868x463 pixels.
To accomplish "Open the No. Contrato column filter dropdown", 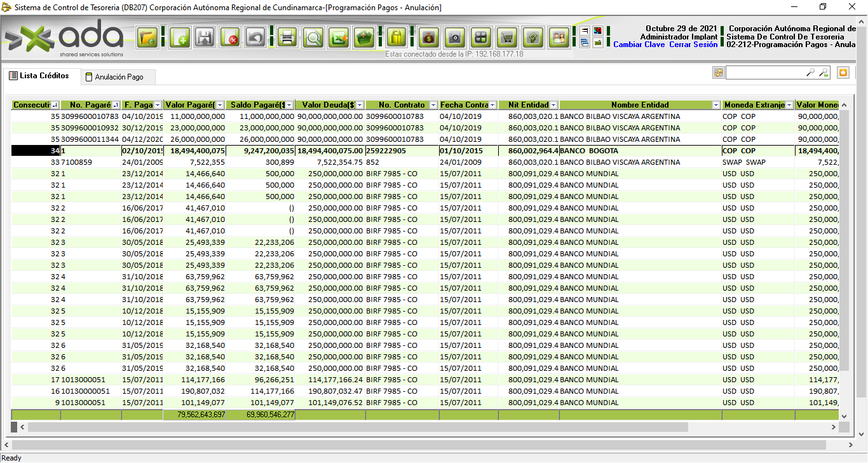I will click(x=433, y=105).
